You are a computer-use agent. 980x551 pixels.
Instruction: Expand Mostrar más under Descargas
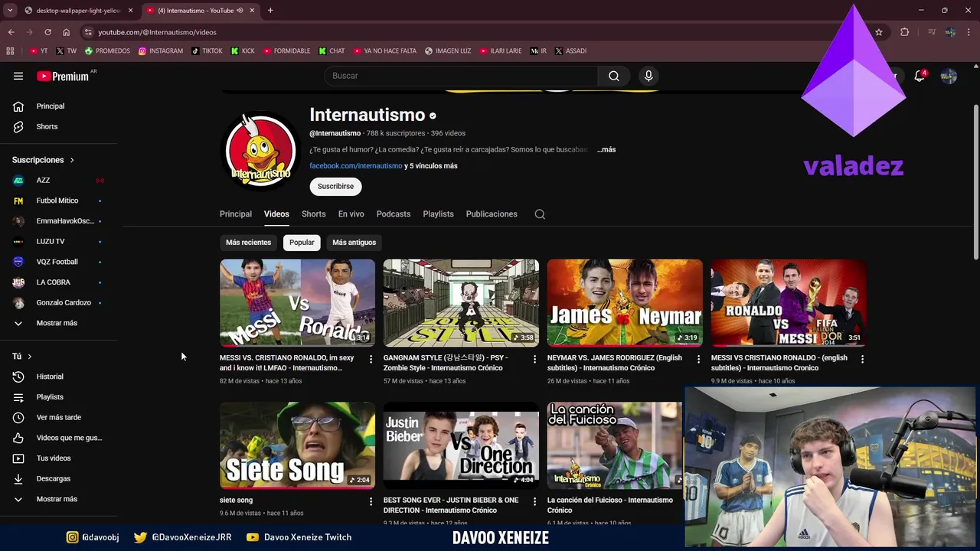(58, 499)
